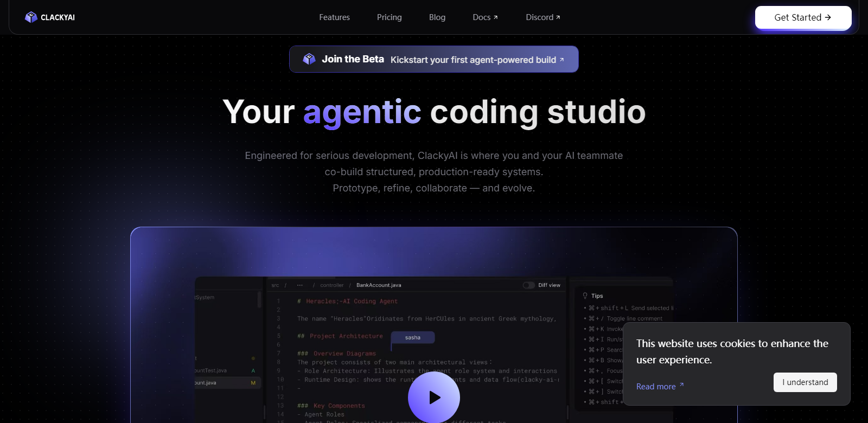Click the word 'agentic' in headline
This screenshot has width=868, height=423.
(362, 112)
